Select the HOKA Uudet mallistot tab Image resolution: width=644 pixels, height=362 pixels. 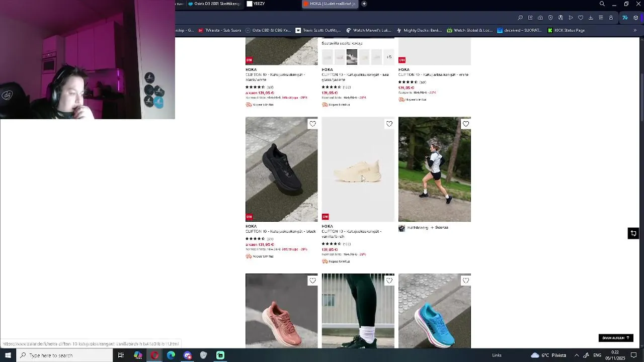coord(330,4)
